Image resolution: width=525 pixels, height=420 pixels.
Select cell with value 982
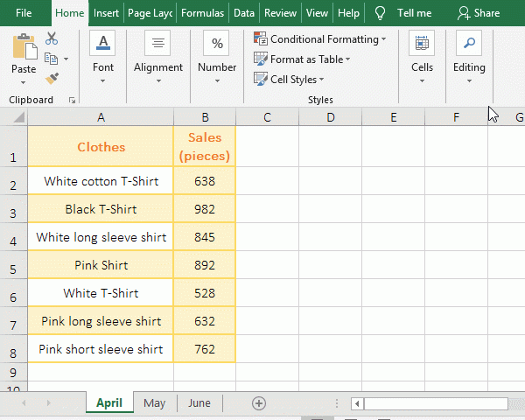pyautogui.click(x=205, y=209)
